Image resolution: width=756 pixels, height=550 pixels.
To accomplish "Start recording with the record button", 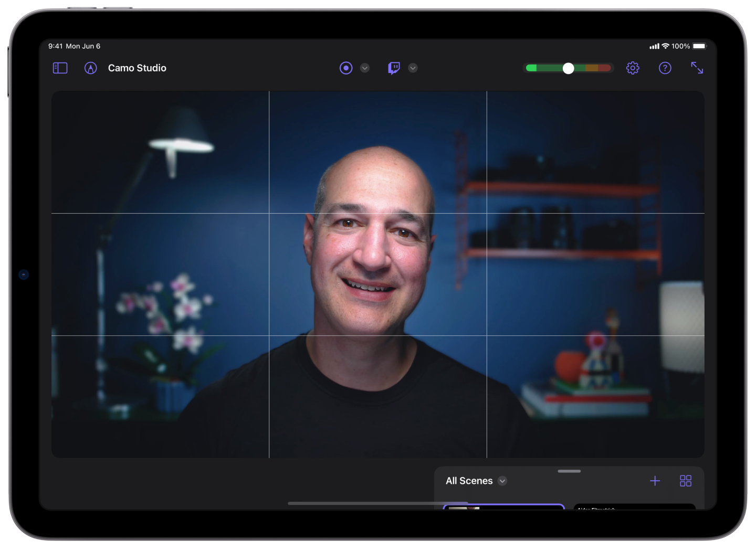I will click(x=346, y=68).
